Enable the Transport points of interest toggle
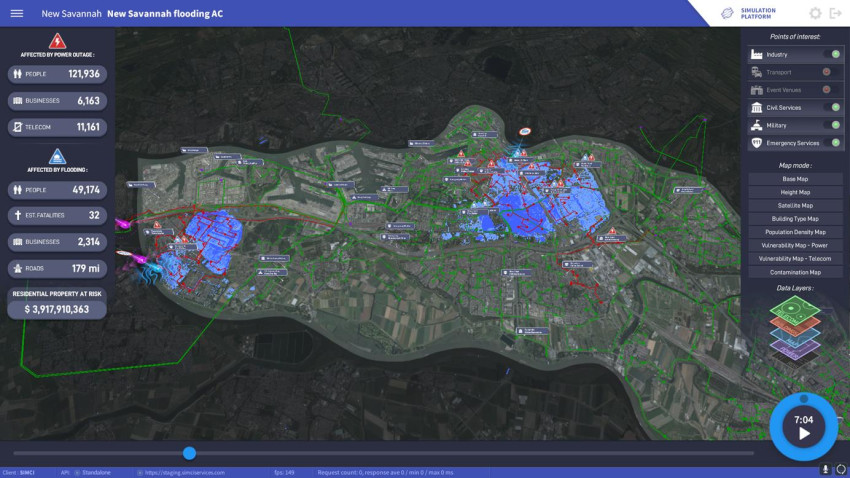Viewport: 850px width, 478px height. 829,72
